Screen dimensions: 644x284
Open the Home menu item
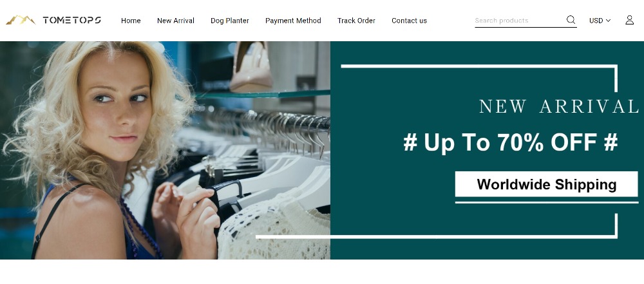131,21
